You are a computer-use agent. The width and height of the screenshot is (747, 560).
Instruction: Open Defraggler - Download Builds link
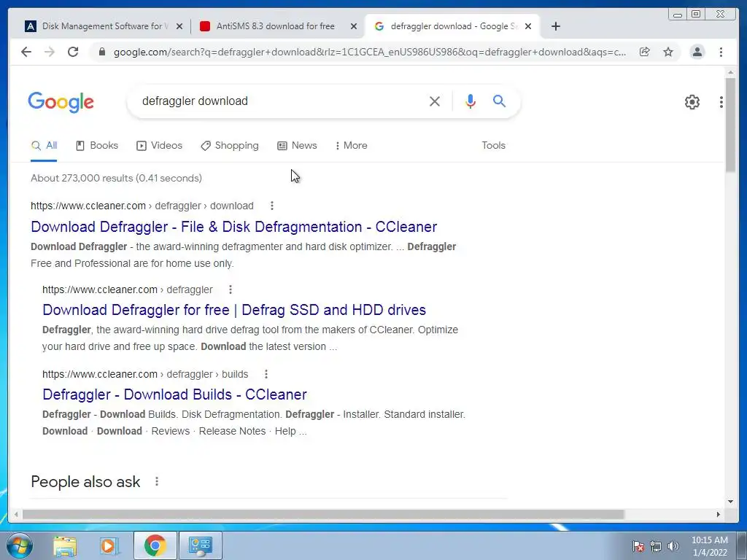point(174,394)
